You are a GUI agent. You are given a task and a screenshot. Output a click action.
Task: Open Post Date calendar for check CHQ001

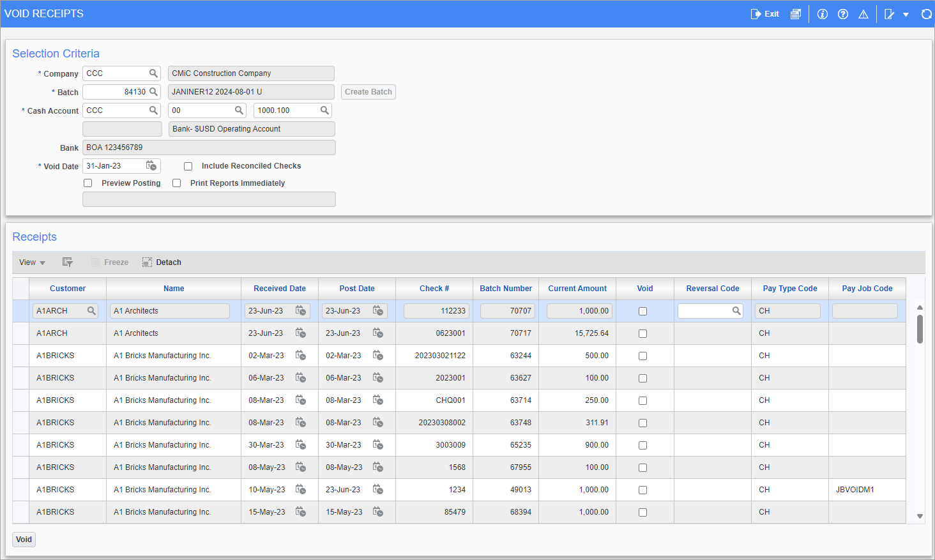(378, 400)
